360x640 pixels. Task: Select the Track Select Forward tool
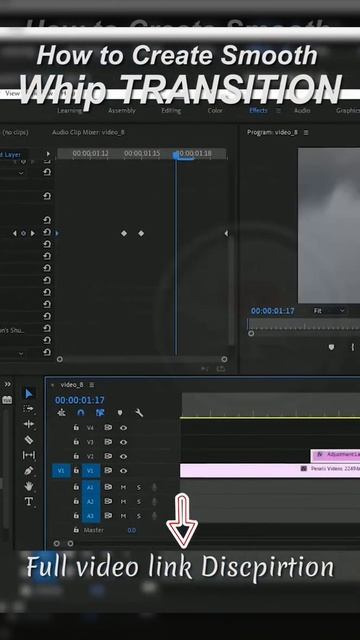click(x=29, y=409)
